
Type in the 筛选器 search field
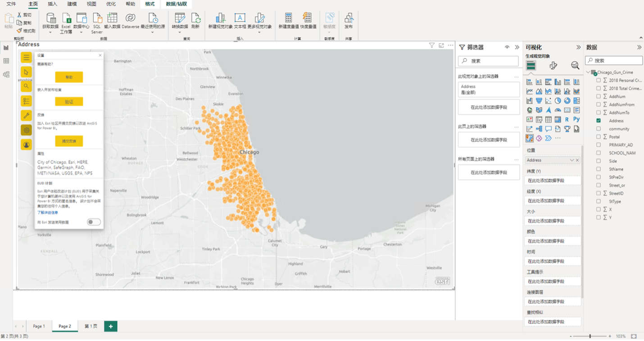(x=489, y=60)
